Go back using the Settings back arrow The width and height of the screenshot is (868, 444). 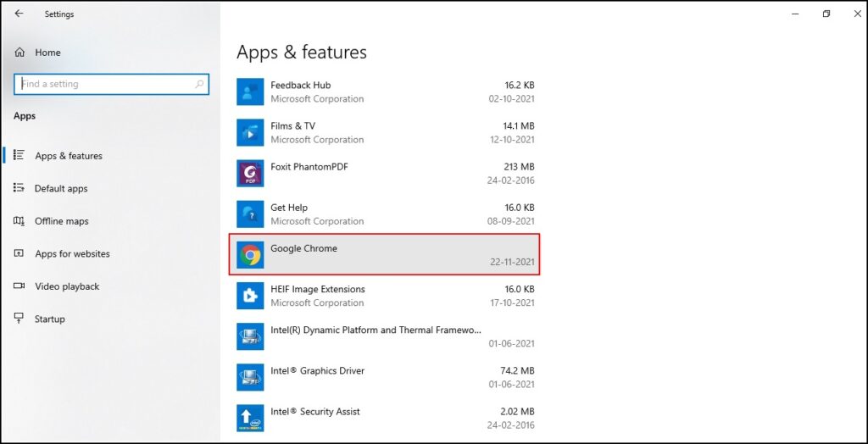[19, 14]
